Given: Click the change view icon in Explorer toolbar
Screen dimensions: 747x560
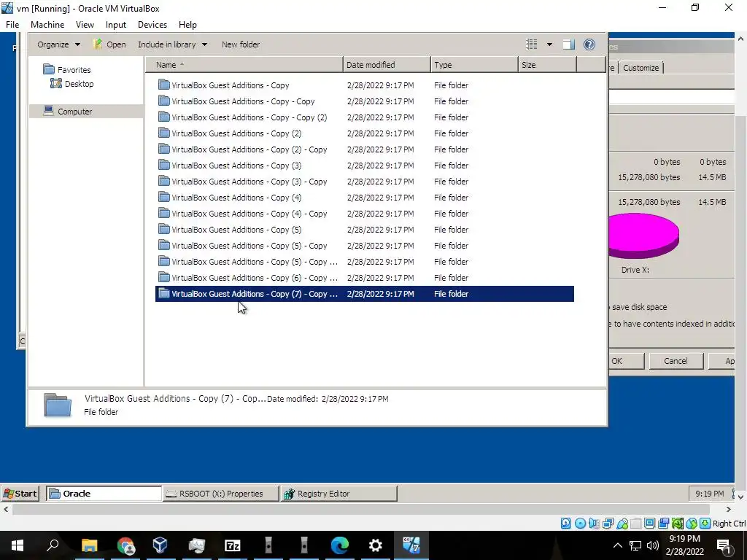Looking at the screenshot, I should pos(532,44).
